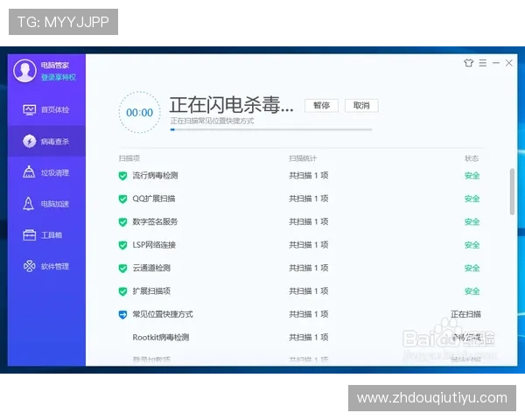Click the 正在扫描常见位置快捷方式 subtitle
525x420 pixels.
point(212,121)
